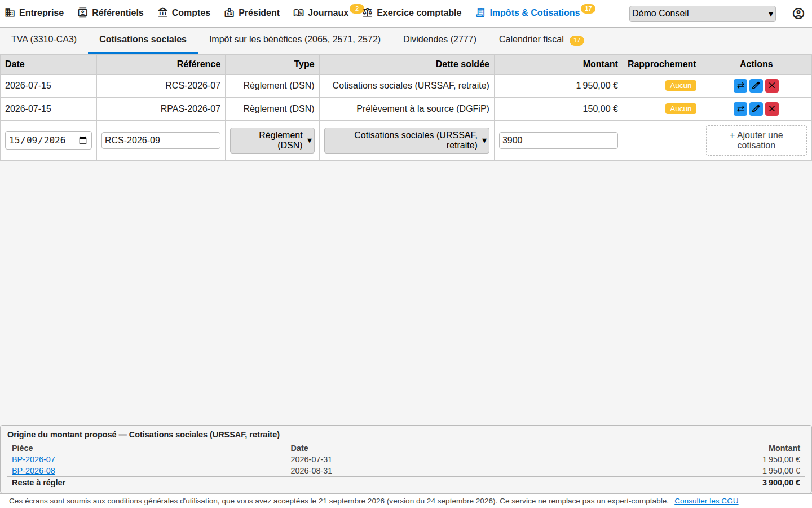Click the Référentiels icon

pos(83,12)
